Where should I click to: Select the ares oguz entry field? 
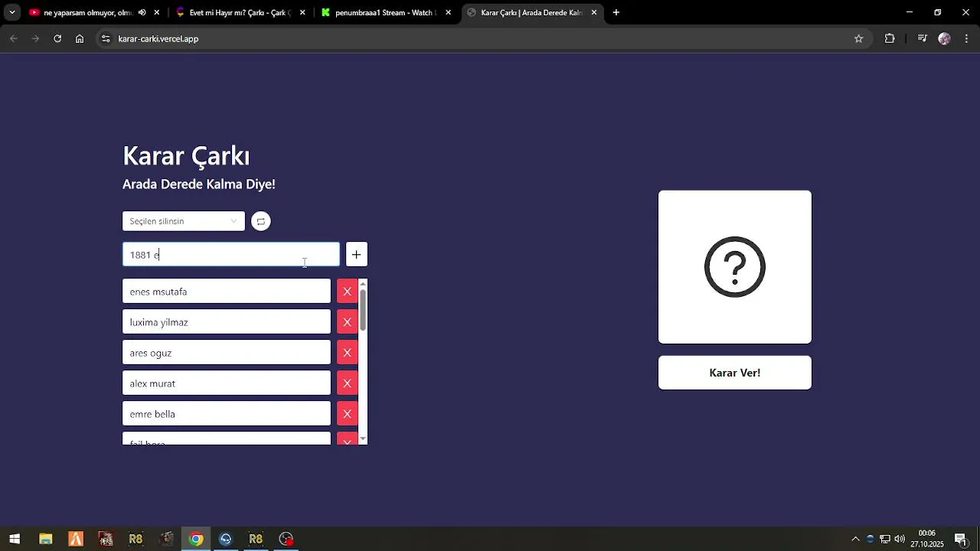tap(227, 353)
